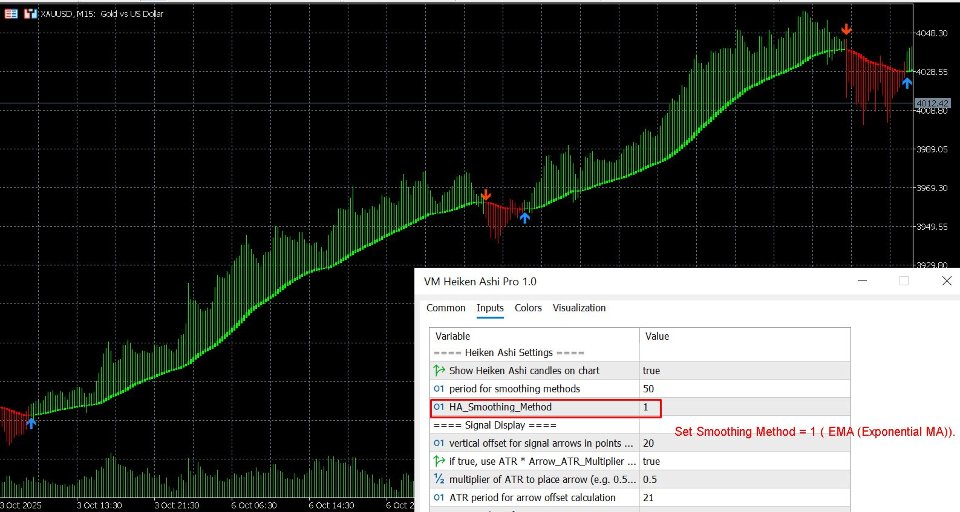This screenshot has width=960, height=512.
Task: Select the Inputs tab
Action: 490,308
